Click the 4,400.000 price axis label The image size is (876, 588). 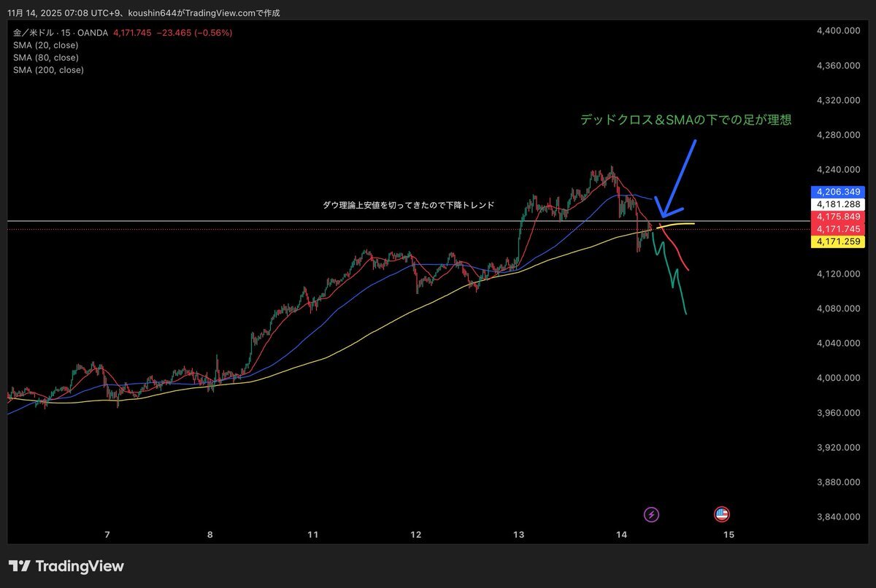pyautogui.click(x=838, y=31)
